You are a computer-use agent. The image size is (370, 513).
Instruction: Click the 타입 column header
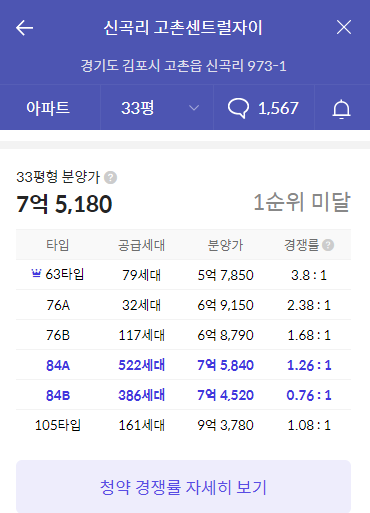tap(58, 245)
